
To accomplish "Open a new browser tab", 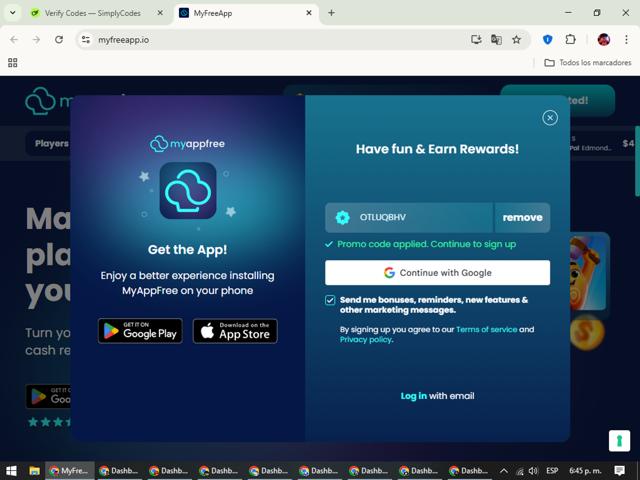I will [x=331, y=13].
